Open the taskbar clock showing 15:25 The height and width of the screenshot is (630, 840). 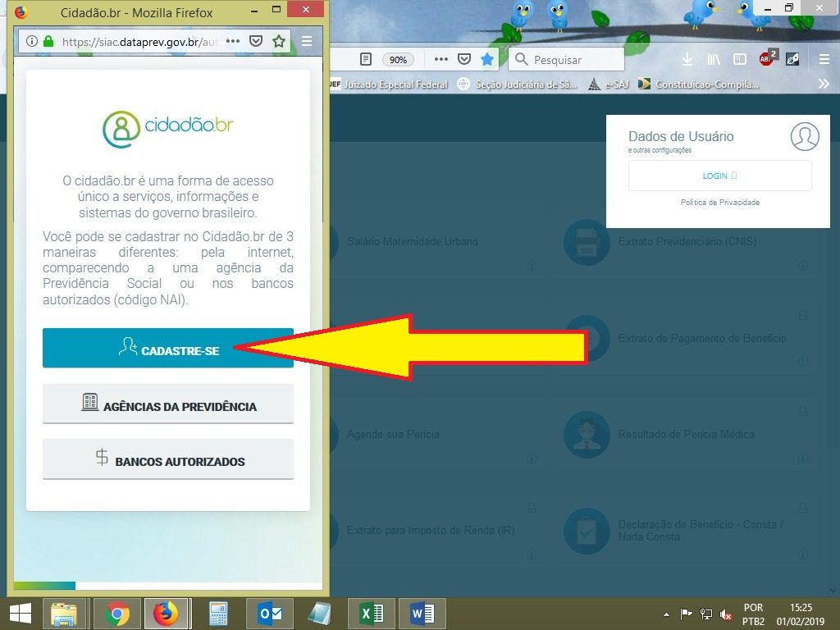pyautogui.click(x=801, y=614)
